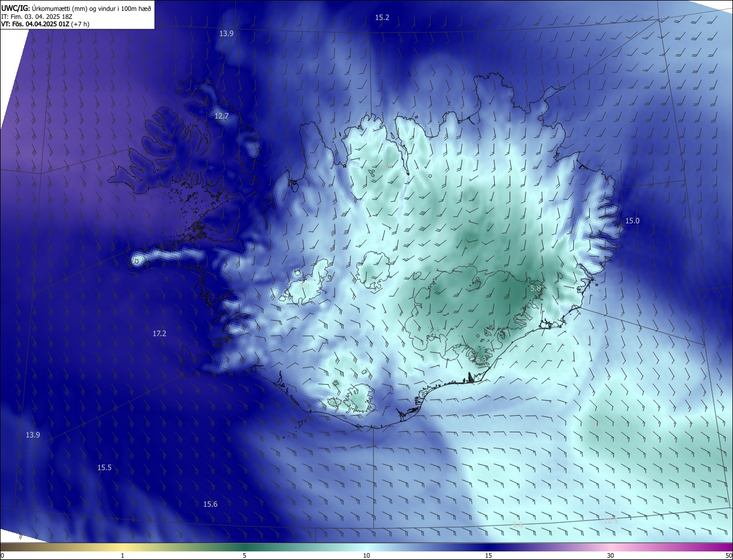Image resolution: width=733 pixels, height=560 pixels.
Task: Click the colour scale legend bar
Action: click(366, 547)
